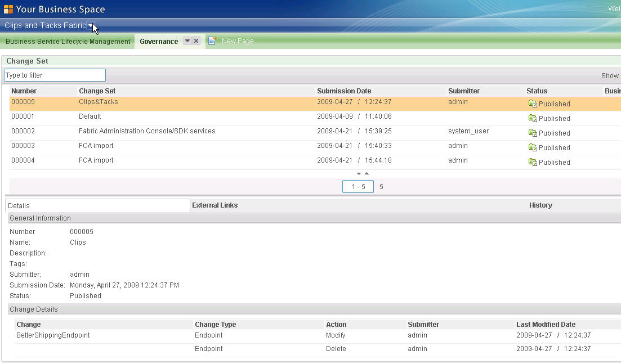Click Published status icon for change set 000003
Screen dimensions: 621x364
[x=533, y=147]
